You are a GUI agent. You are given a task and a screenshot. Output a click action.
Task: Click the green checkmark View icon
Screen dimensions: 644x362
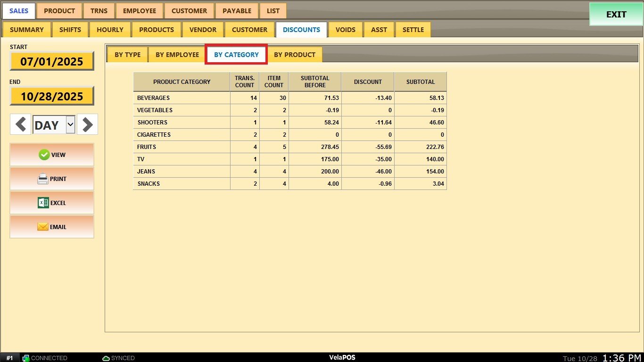pos(44,155)
